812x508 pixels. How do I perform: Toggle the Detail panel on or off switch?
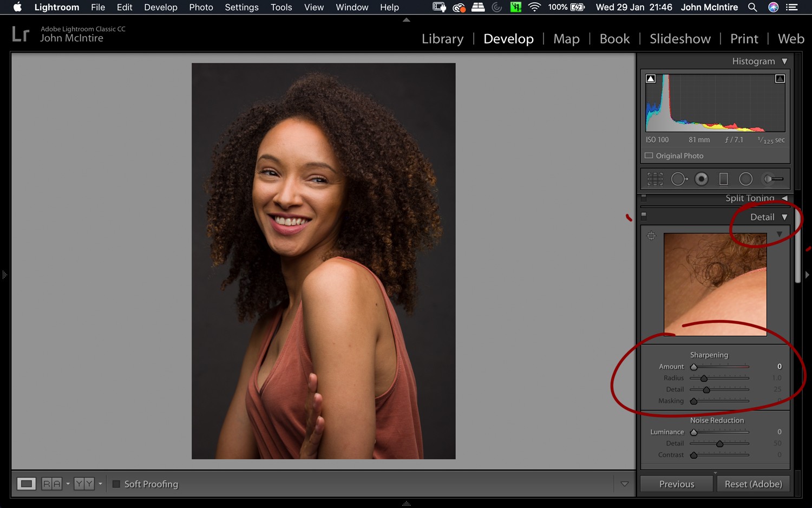(x=644, y=216)
